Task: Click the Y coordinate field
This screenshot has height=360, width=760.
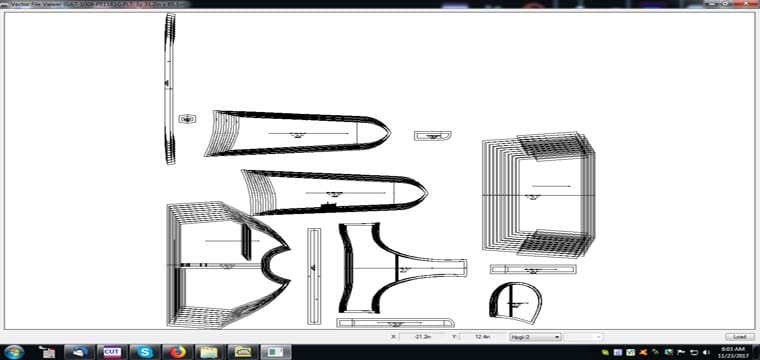Action: [482, 336]
